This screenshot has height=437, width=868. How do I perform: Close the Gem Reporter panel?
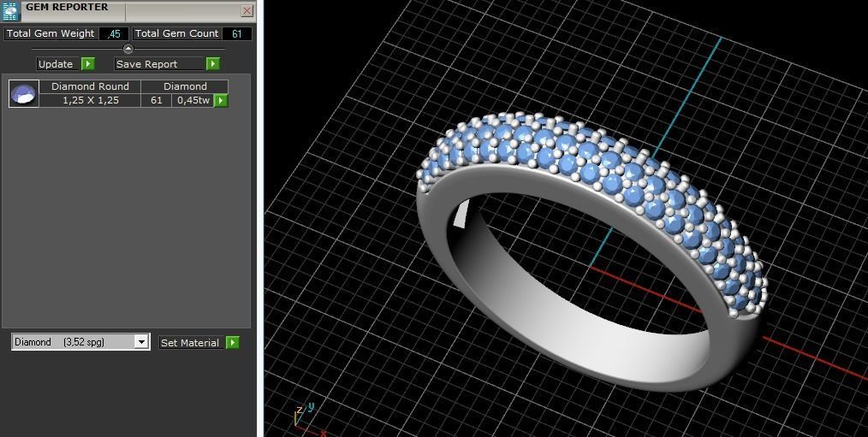pyautogui.click(x=247, y=10)
